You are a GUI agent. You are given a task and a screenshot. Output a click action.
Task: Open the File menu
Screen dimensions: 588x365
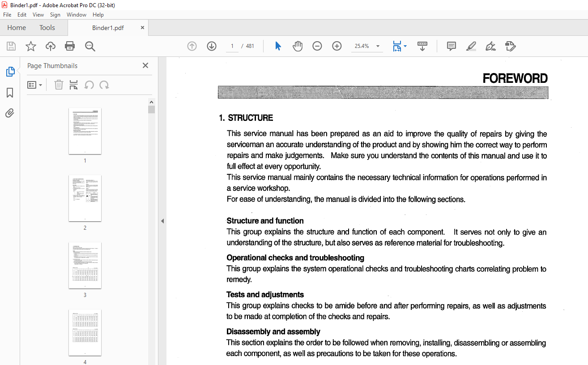tap(7, 15)
